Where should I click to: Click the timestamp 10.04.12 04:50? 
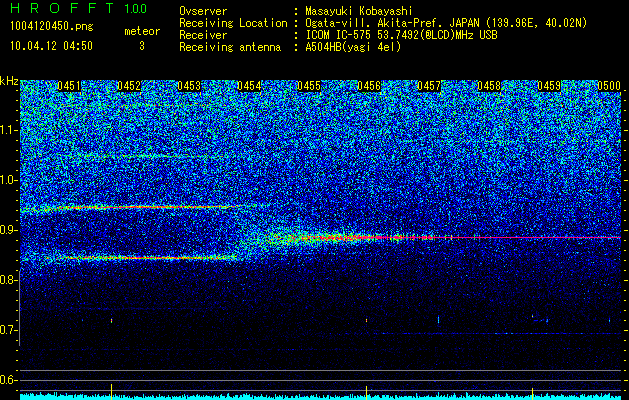tap(51, 46)
